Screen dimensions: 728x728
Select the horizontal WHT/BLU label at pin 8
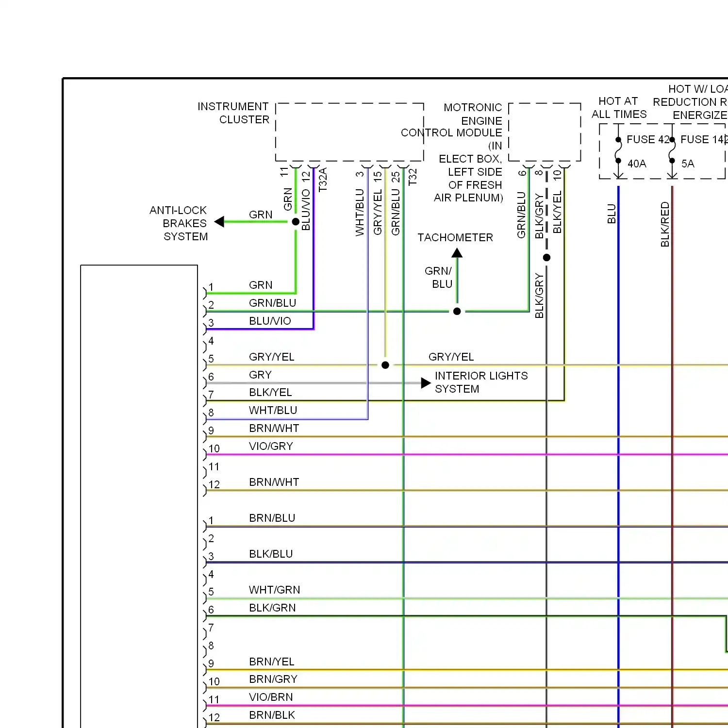273,410
